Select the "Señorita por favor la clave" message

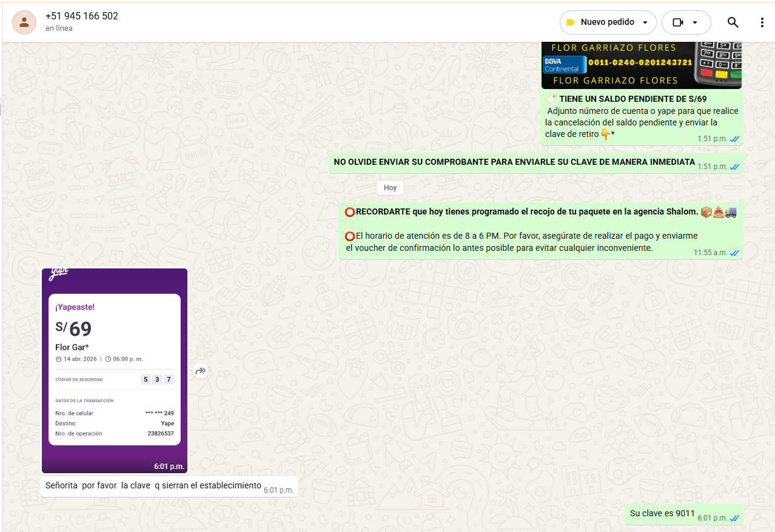tap(153, 486)
